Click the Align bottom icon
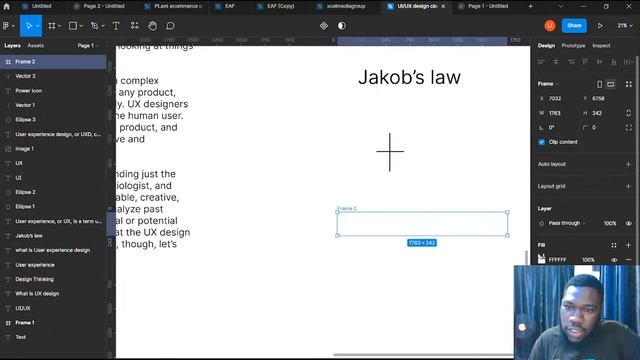640x360 pixels. tap(614, 62)
